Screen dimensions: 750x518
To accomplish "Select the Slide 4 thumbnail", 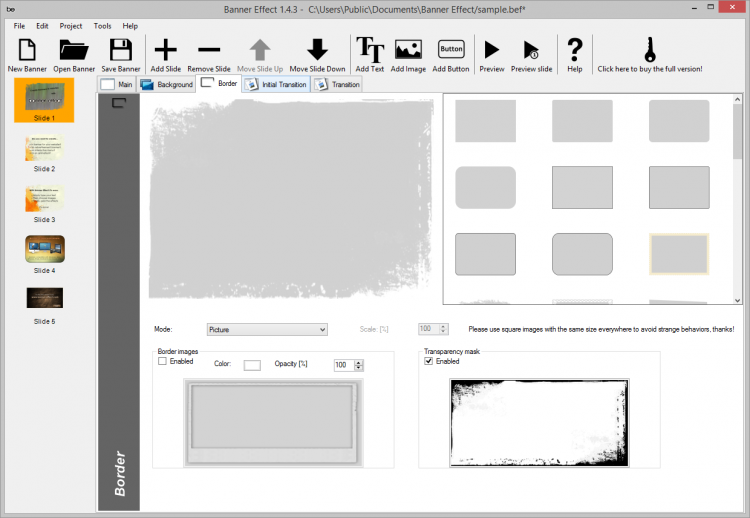I will [44, 250].
